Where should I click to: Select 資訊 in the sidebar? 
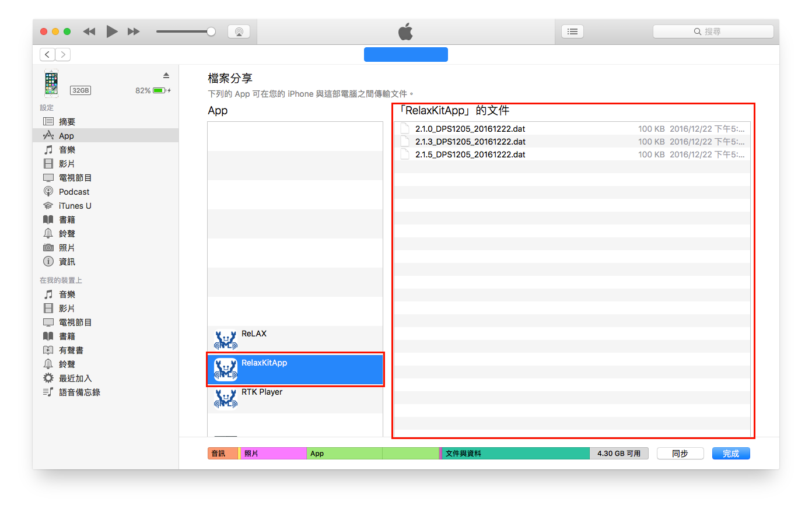point(106,261)
